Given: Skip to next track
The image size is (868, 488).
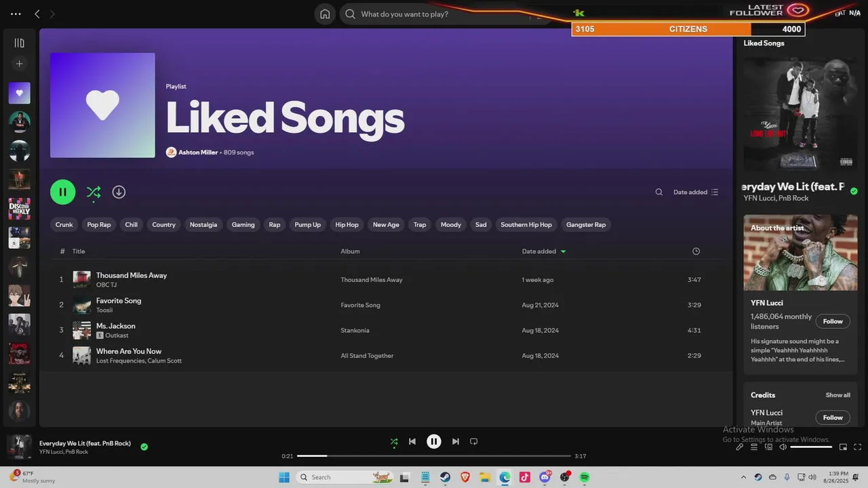Looking at the screenshot, I should pyautogui.click(x=456, y=441).
